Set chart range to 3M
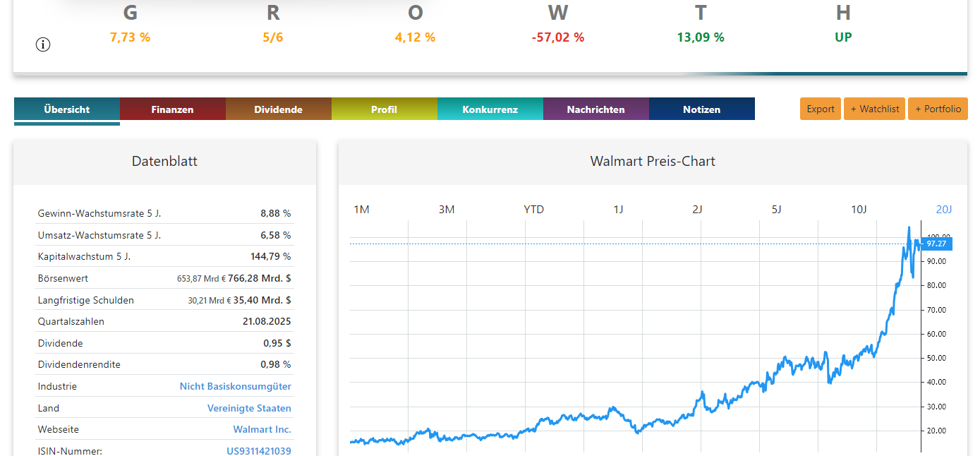This screenshot has width=980, height=456. (447, 210)
